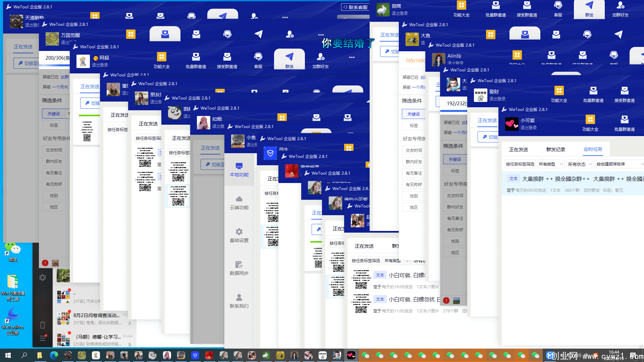This screenshot has width=644, height=362.
Task: Toggle 性别 filter in 大鱼 window
Action: (x=414, y=196)
